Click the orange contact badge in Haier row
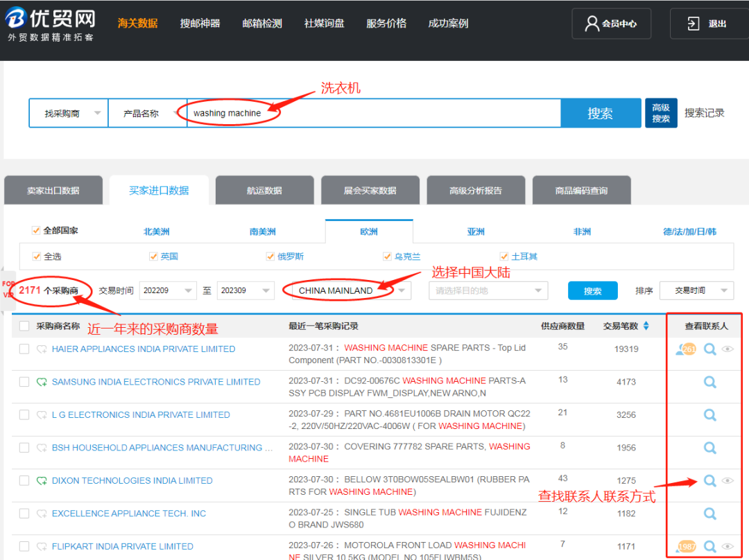 [687, 349]
